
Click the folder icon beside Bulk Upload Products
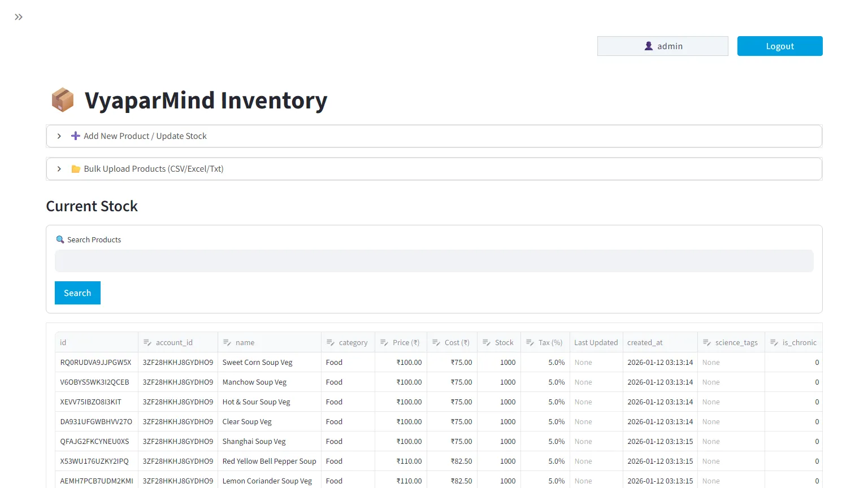tap(76, 169)
